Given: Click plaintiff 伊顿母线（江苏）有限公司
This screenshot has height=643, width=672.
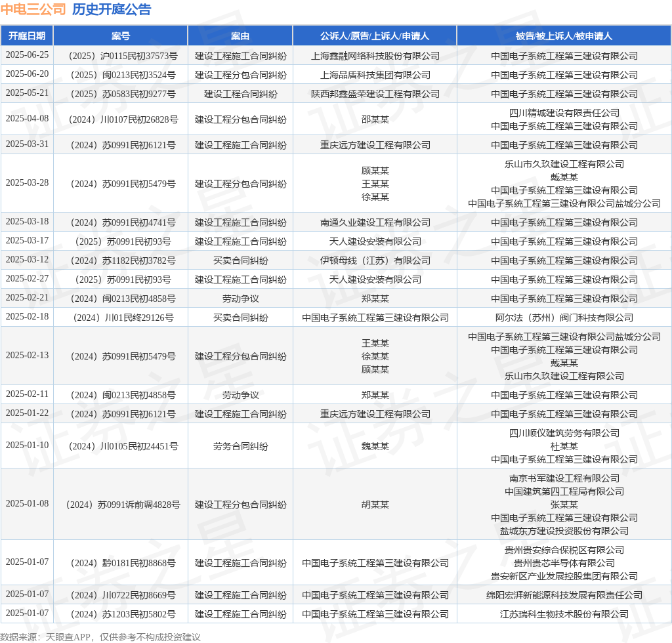Looking at the screenshot, I should [x=375, y=261].
